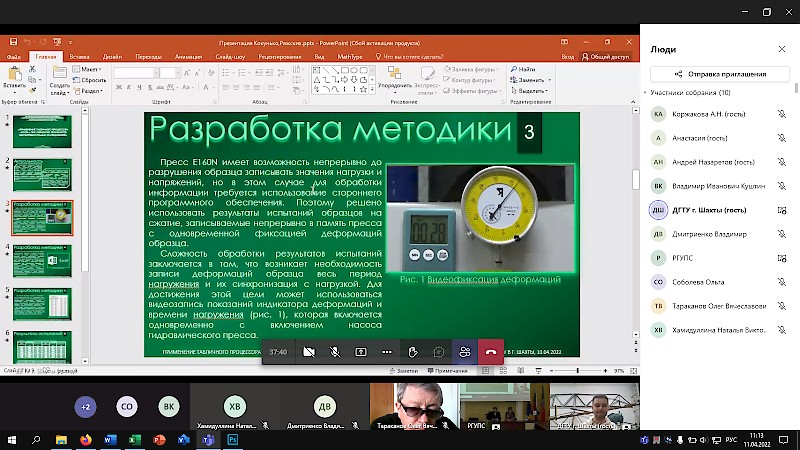Expand the Макет layout dropdown
Screen dimensions: 800x450
(x=90, y=69)
